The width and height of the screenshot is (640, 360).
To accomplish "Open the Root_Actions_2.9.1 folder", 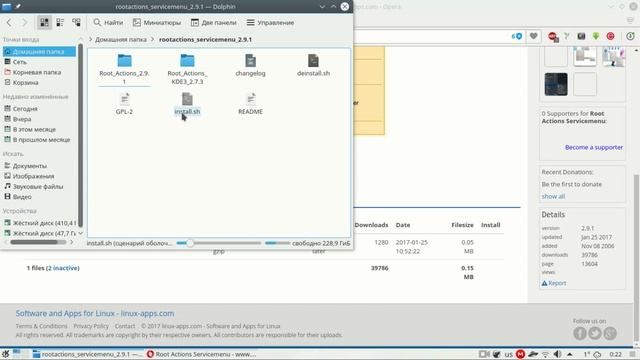I will coord(124,69).
